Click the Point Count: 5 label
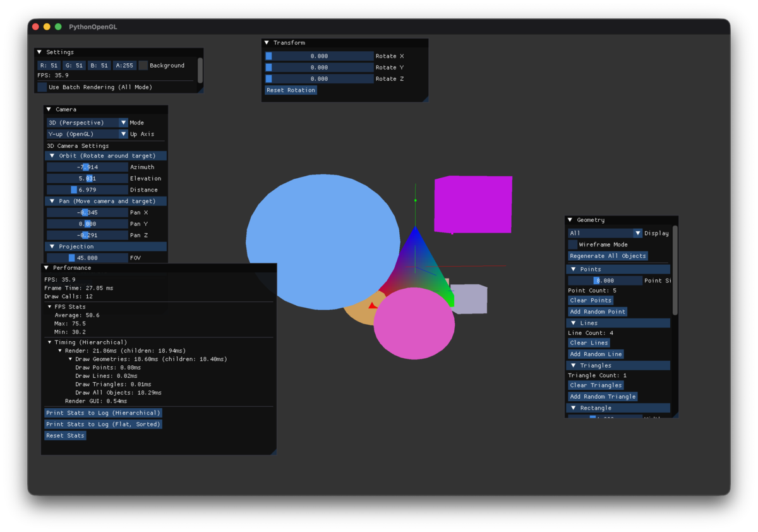The height and width of the screenshot is (532, 758). [592, 291]
